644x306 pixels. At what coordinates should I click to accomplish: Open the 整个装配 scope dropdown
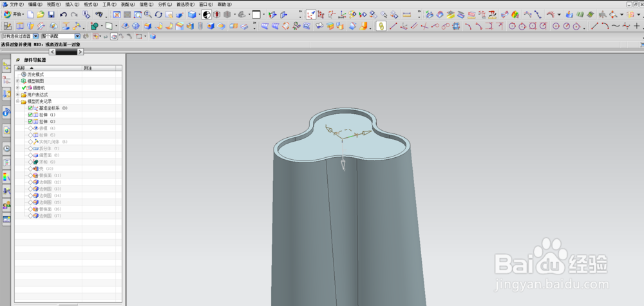click(x=78, y=37)
